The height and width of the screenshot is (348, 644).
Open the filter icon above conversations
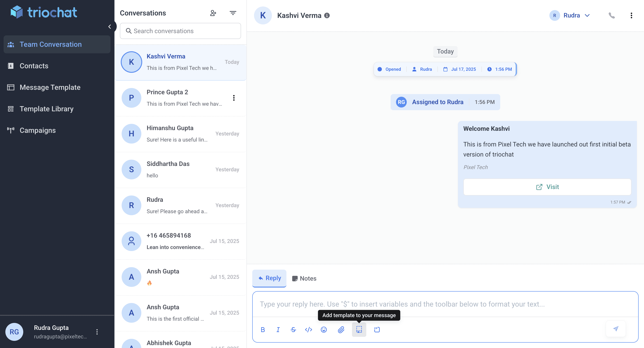pos(233,13)
